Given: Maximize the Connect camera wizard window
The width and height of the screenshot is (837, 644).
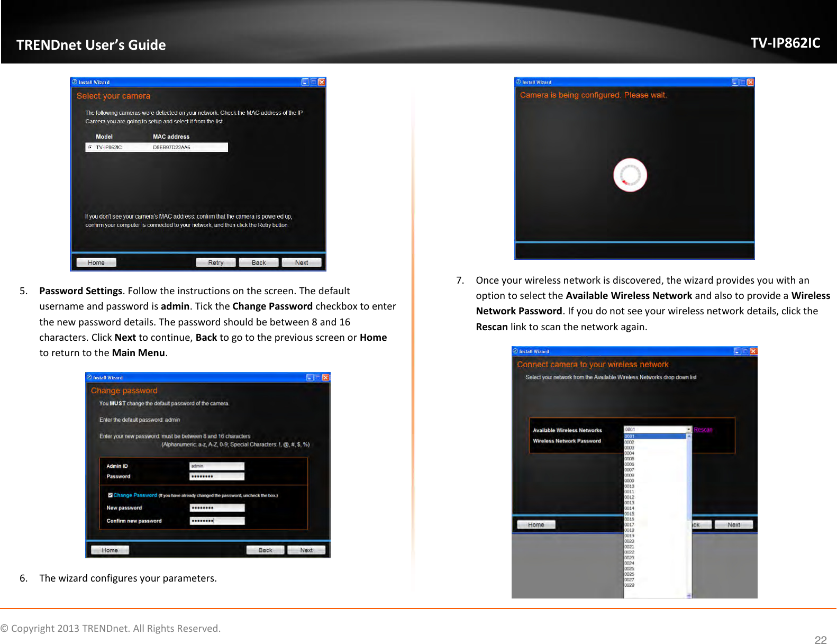Looking at the screenshot, I should [x=745, y=351].
